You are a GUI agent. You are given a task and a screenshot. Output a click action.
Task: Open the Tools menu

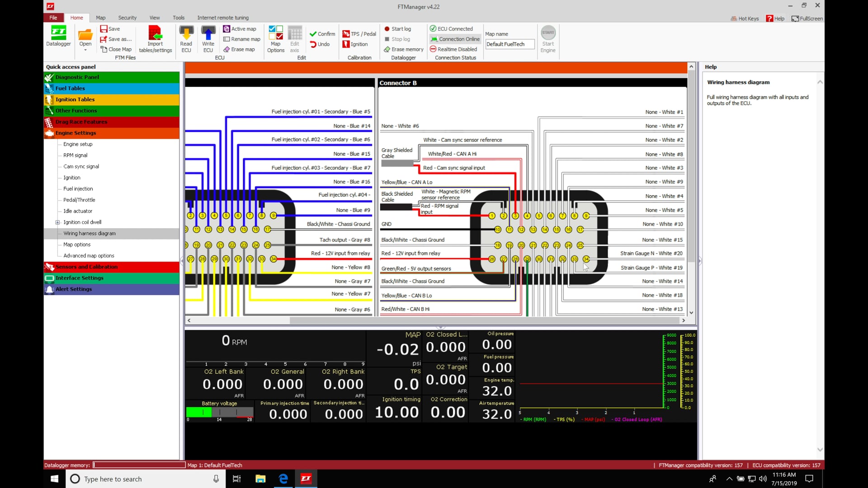tap(178, 18)
